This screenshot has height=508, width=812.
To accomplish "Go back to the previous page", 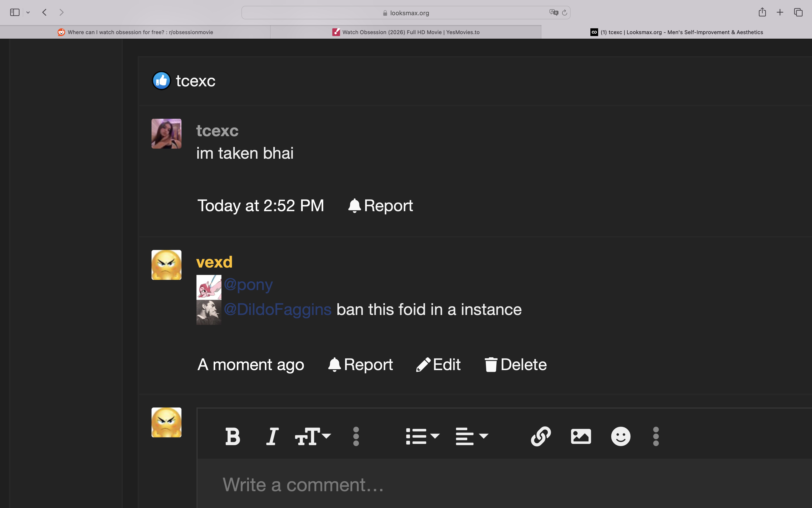I will [44, 12].
